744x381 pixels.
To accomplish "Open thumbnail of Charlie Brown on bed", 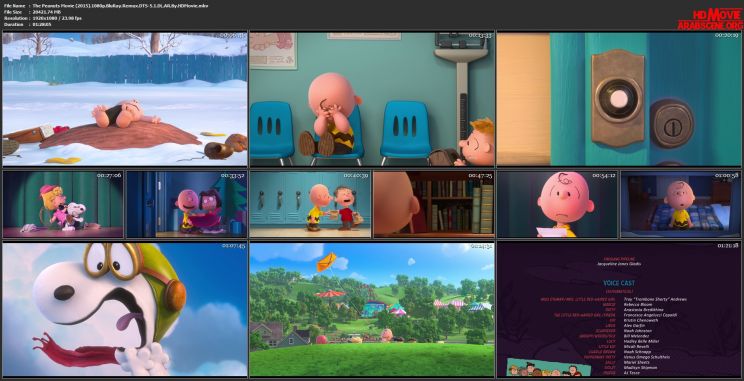I will click(x=681, y=204).
